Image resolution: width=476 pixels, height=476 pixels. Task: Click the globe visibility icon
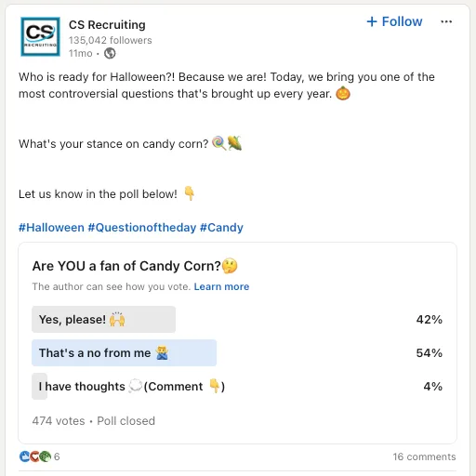(x=110, y=53)
